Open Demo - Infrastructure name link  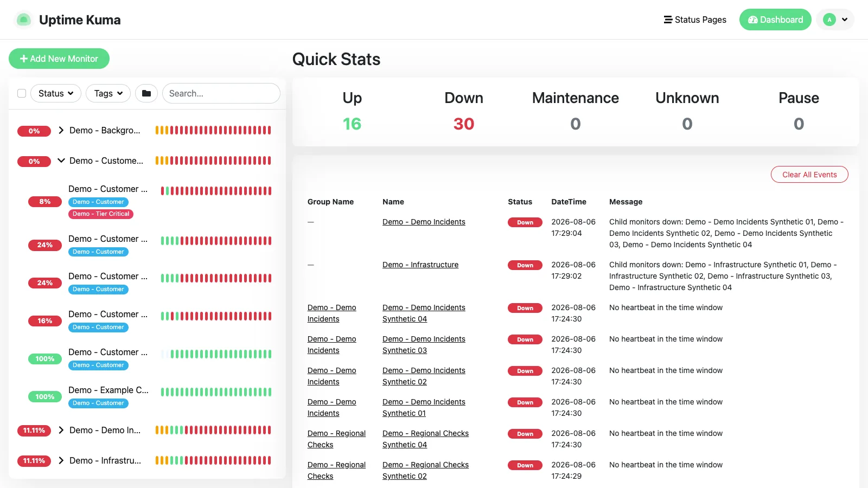420,265
